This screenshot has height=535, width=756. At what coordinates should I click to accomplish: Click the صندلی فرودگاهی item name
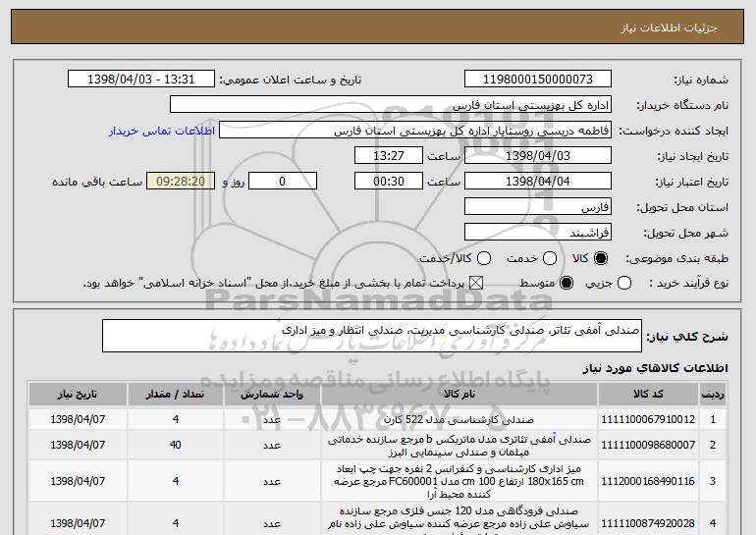coord(459,520)
